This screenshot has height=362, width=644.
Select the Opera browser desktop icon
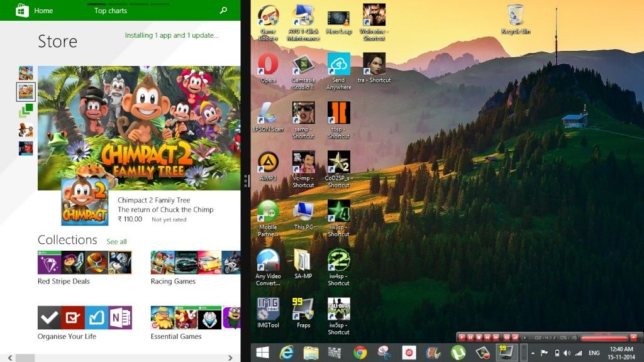(268, 69)
